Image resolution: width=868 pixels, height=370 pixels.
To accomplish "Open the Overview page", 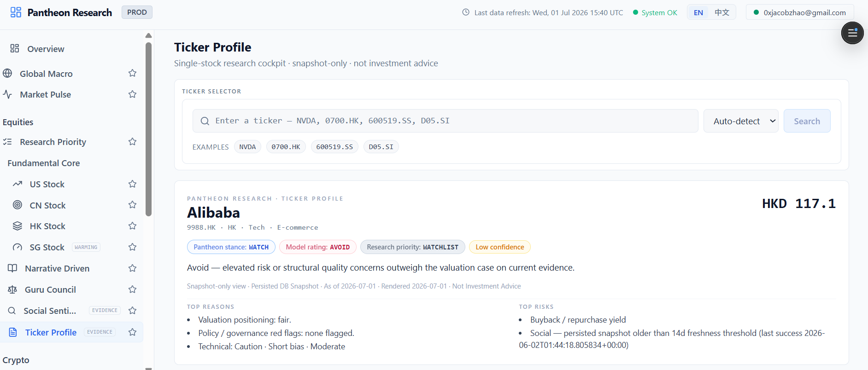I will pos(46,49).
